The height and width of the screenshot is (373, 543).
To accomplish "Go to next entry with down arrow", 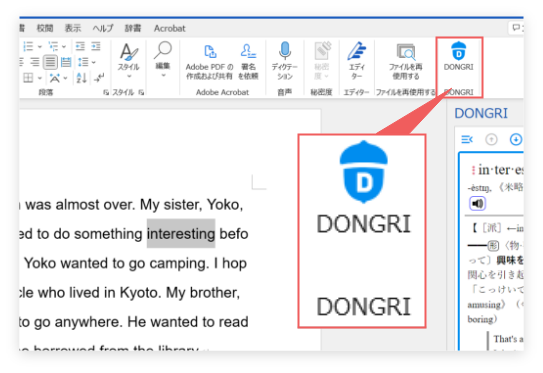I will 516,139.
